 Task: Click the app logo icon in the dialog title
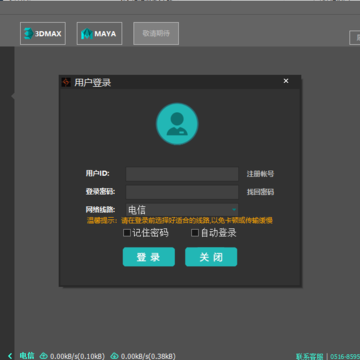tap(66, 82)
